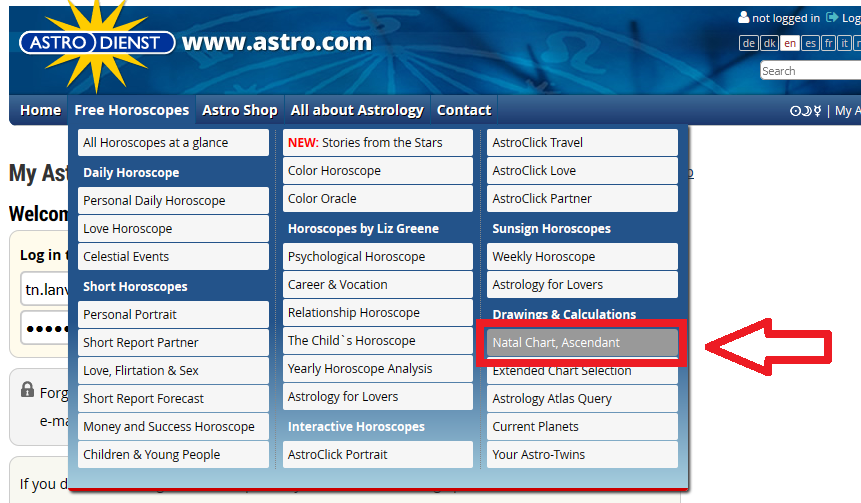This screenshot has width=861, height=503.
Task: Select Color Horoscope
Action: (378, 171)
